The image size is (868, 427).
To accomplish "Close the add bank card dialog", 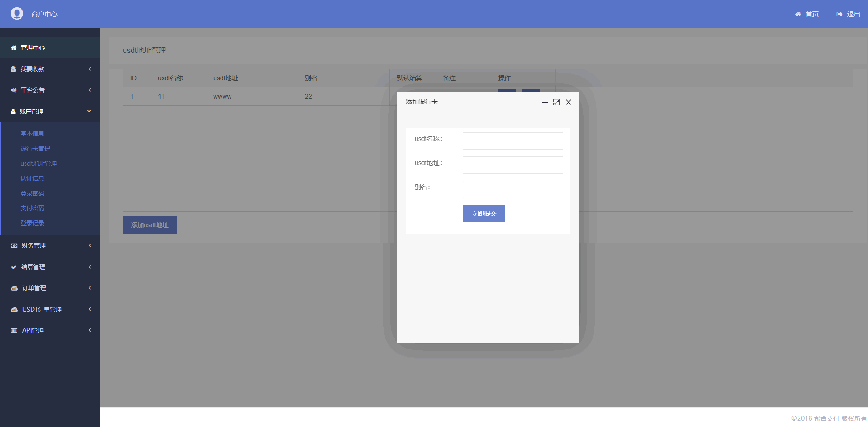I will 568,102.
